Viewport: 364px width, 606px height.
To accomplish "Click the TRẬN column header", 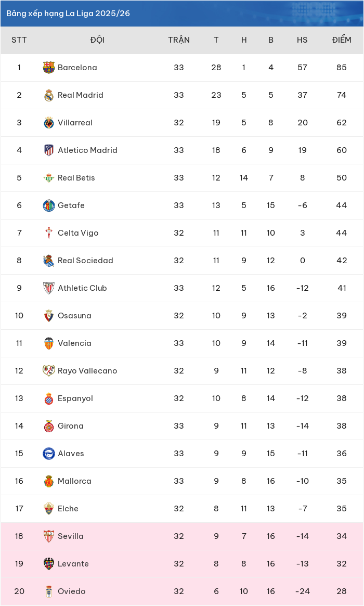I will coord(179,40).
